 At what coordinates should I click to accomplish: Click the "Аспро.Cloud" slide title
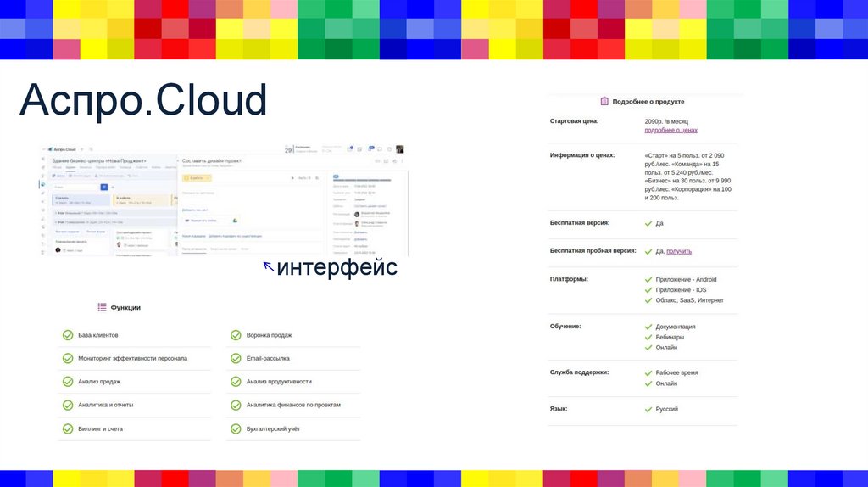[x=143, y=100]
